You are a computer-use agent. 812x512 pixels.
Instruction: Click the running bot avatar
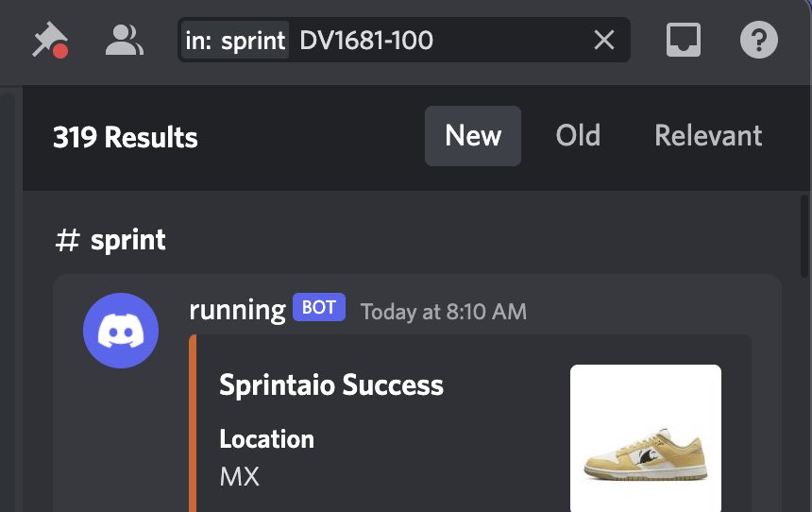tap(121, 331)
